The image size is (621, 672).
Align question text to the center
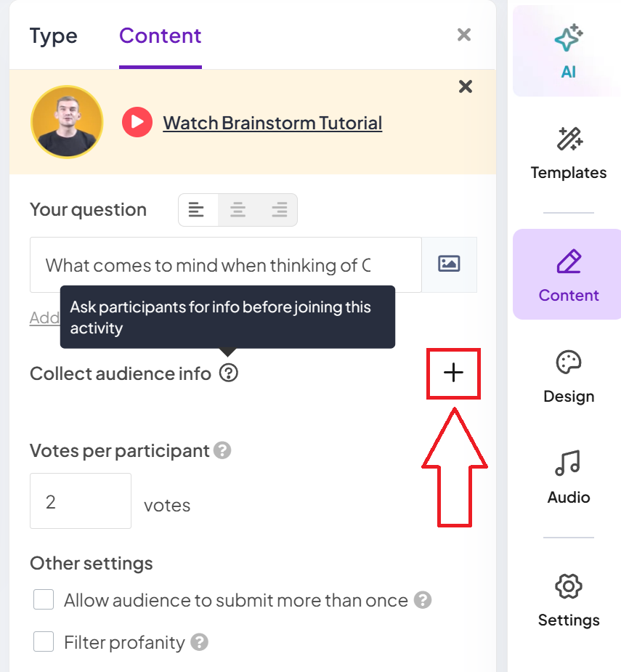[238, 209]
